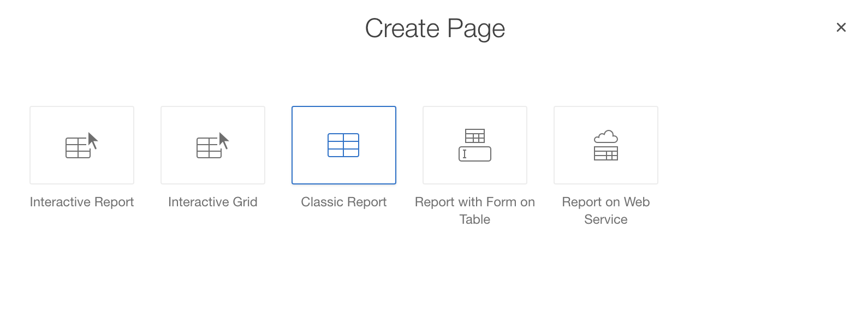Click the form field graphic under the small table icon
868x322 pixels.
pos(475,154)
